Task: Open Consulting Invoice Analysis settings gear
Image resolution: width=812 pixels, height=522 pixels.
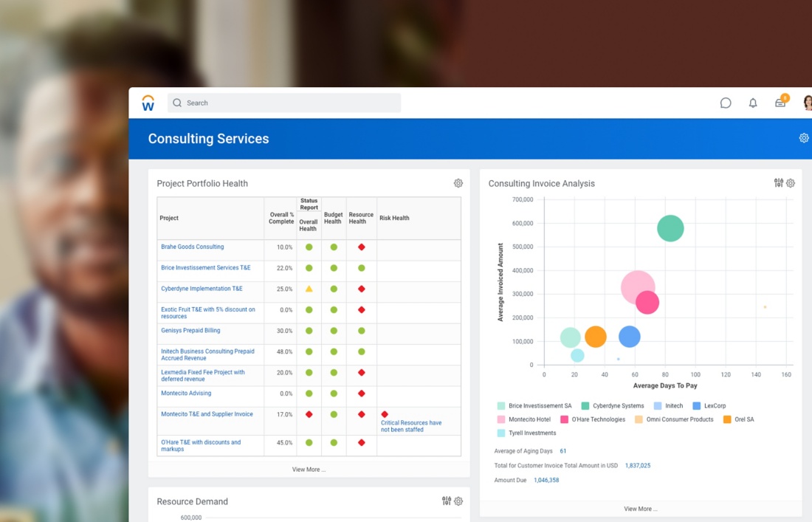Action: tap(791, 183)
